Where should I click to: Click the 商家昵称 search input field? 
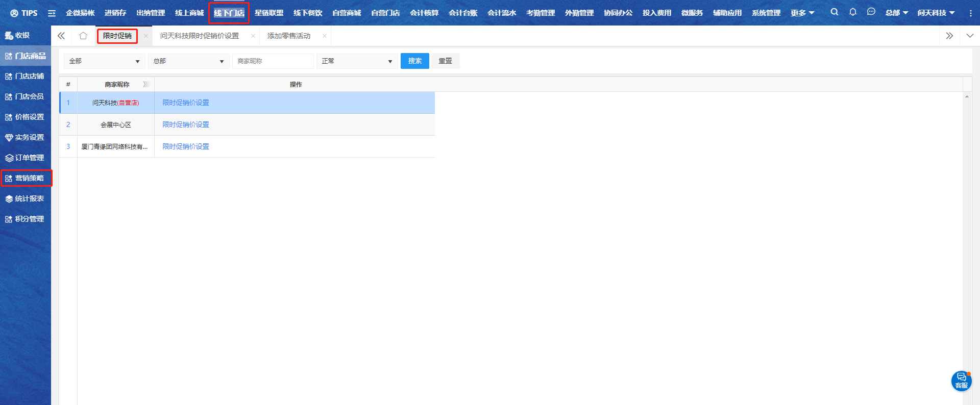coord(273,61)
